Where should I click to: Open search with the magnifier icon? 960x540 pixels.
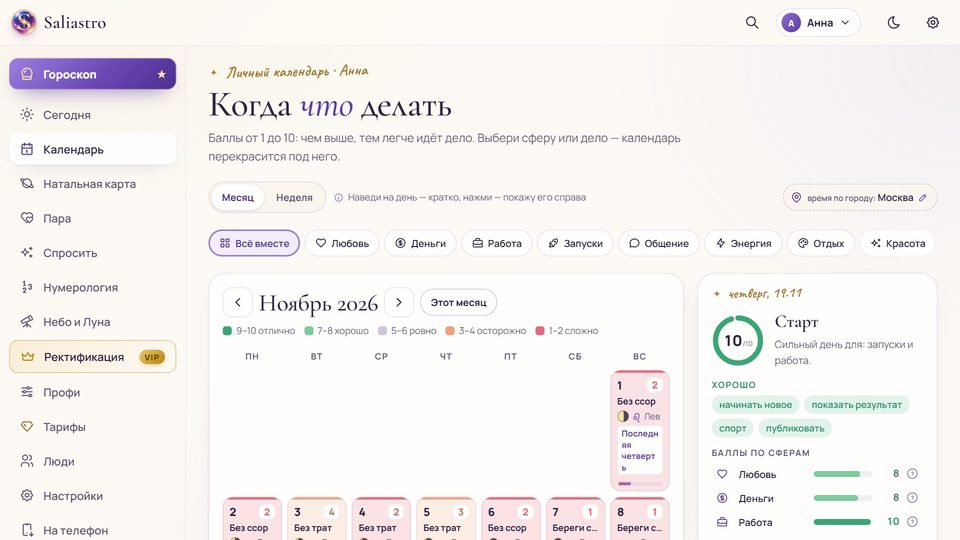[752, 23]
